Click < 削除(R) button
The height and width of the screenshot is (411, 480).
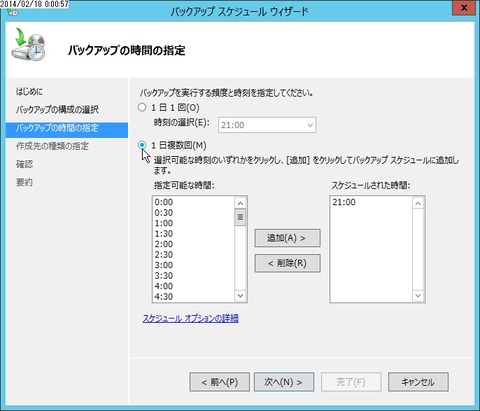point(287,263)
